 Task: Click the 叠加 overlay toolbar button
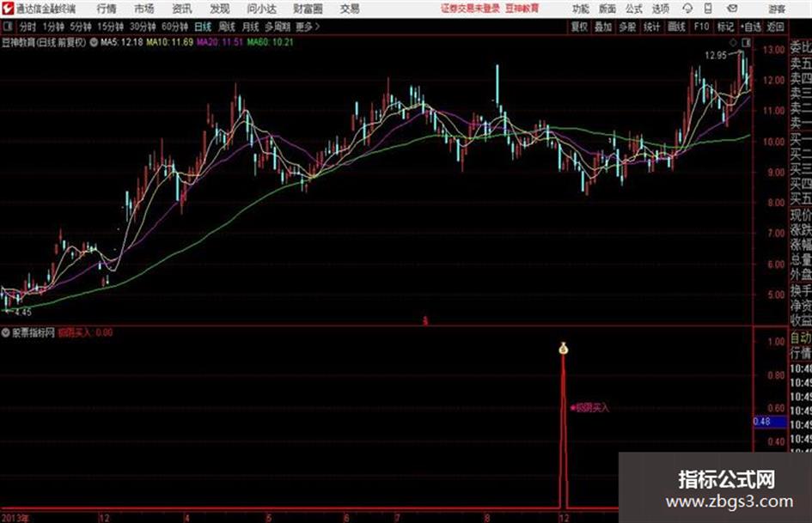[x=603, y=27]
